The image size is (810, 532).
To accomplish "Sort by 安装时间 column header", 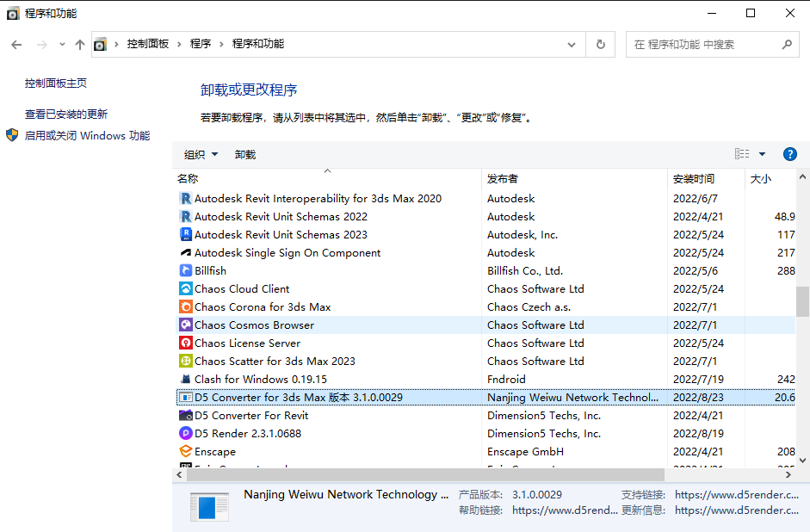I will point(706,179).
